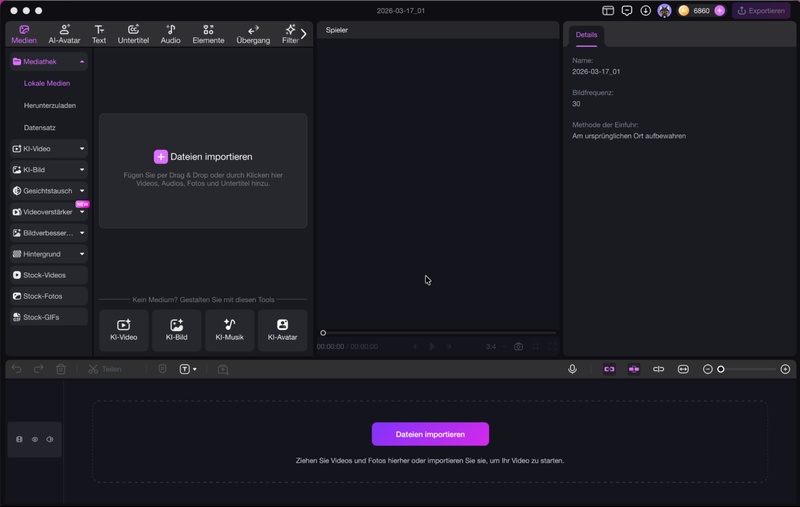Image resolution: width=800 pixels, height=507 pixels.
Task: Click the timeline zoom slider handle
Action: point(721,369)
